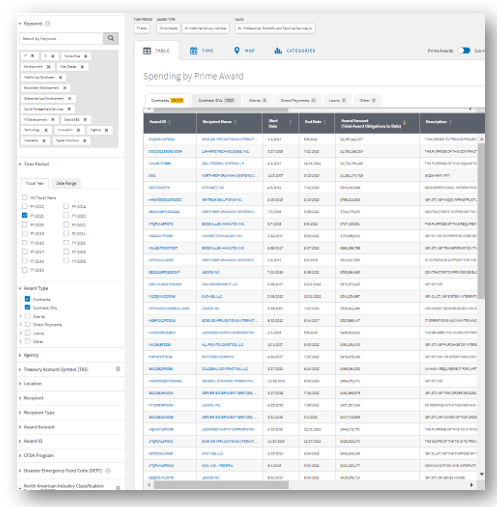The image size is (498, 507).
Task: Click the table scroll-right arrow at bottom
Action: coord(471,485)
